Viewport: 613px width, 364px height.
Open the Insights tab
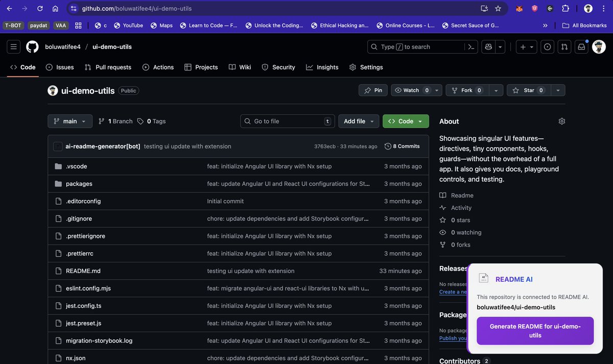click(x=322, y=67)
